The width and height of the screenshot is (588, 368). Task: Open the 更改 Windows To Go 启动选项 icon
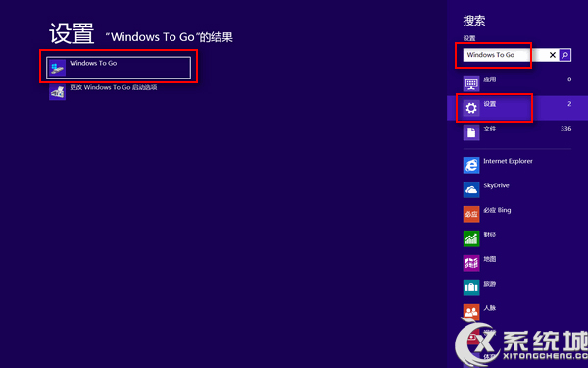coord(58,92)
